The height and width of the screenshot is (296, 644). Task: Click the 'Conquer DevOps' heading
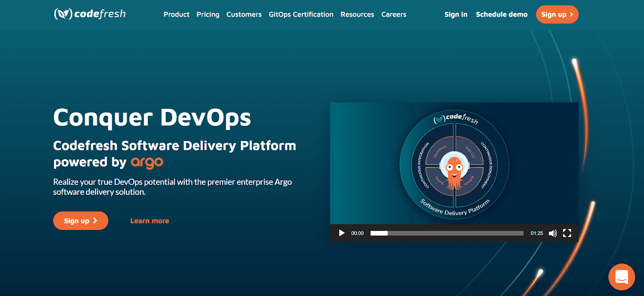click(152, 118)
